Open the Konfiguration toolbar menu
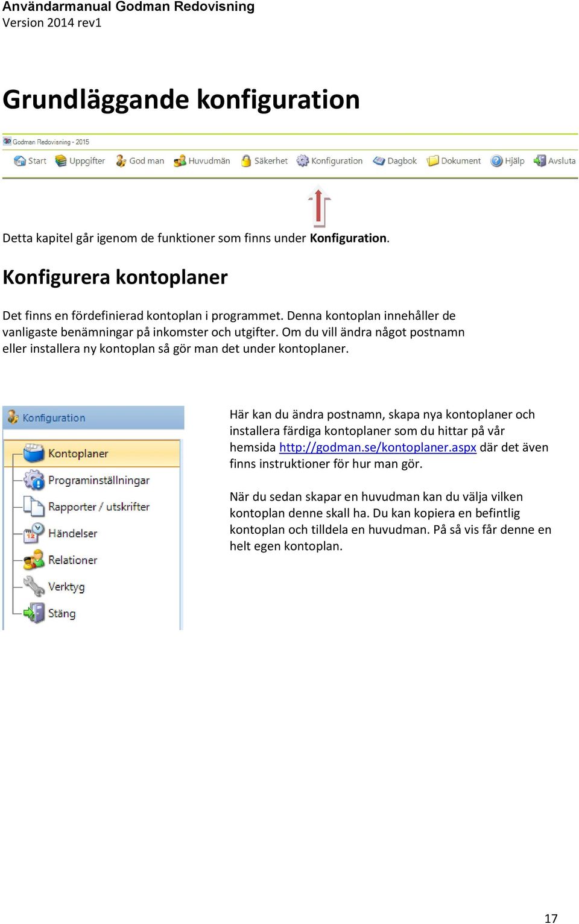 point(337,161)
